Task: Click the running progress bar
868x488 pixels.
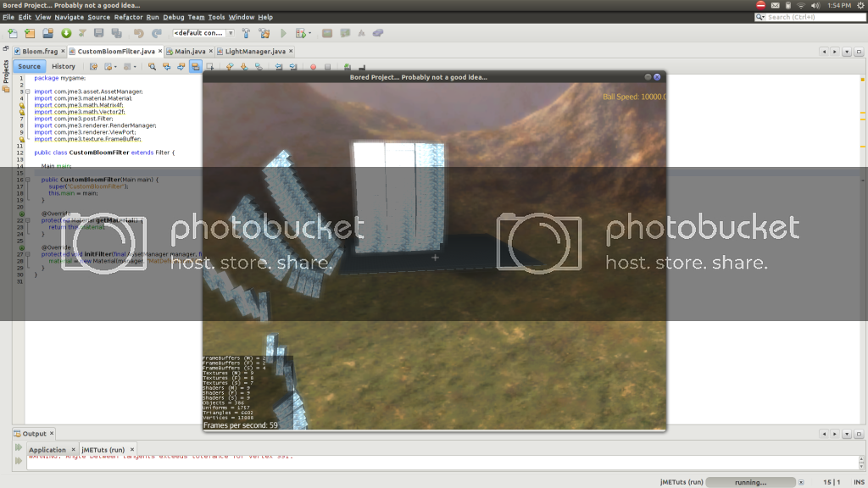Action: pyautogui.click(x=750, y=481)
